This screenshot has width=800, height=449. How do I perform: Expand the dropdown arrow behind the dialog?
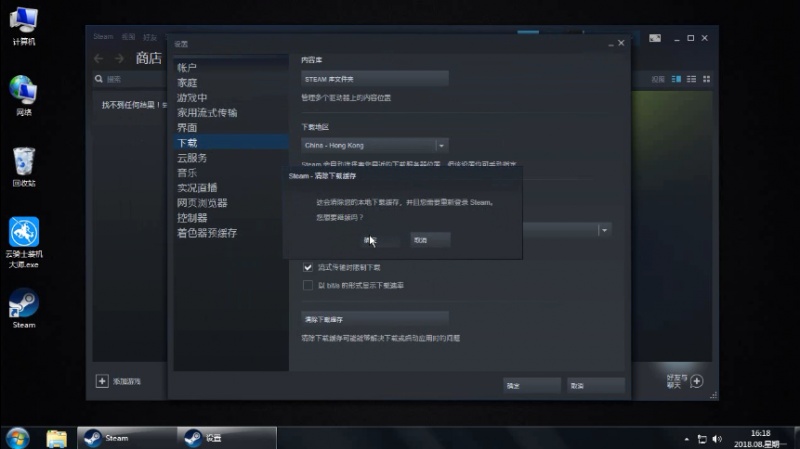[x=604, y=230]
